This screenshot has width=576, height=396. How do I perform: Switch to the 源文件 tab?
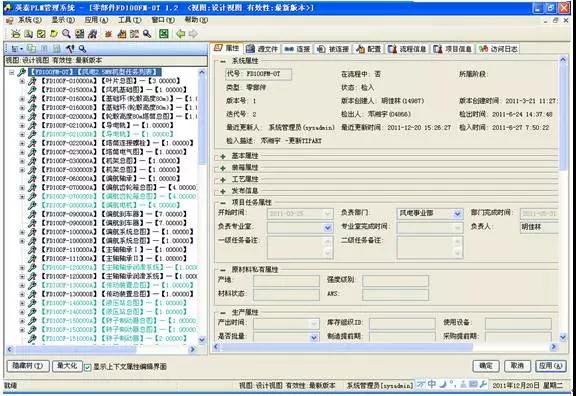[x=262, y=48]
